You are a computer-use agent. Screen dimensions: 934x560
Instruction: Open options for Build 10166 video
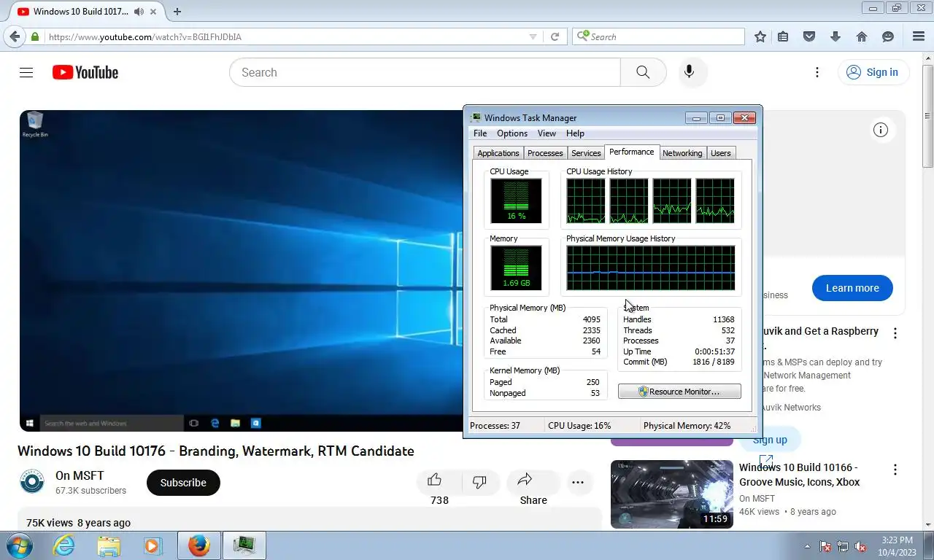pyautogui.click(x=895, y=470)
